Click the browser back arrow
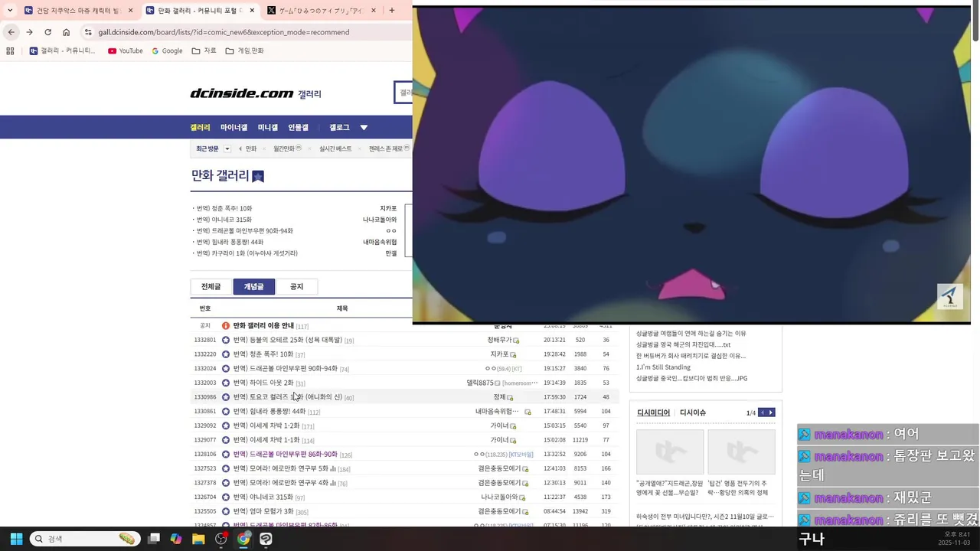 [x=11, y=32]
